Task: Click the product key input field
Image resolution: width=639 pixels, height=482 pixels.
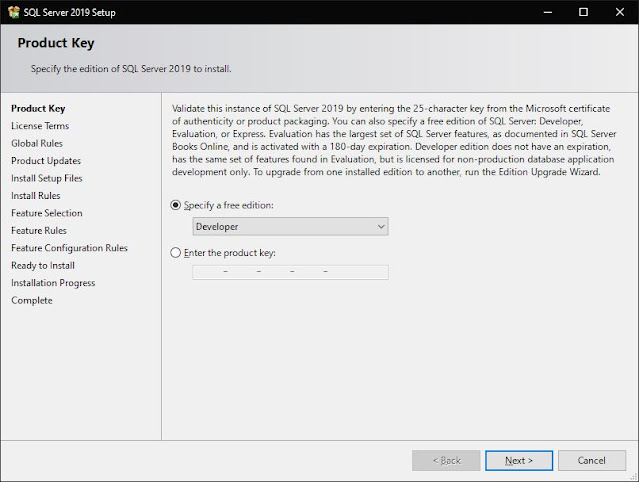Action: (290, 272)
